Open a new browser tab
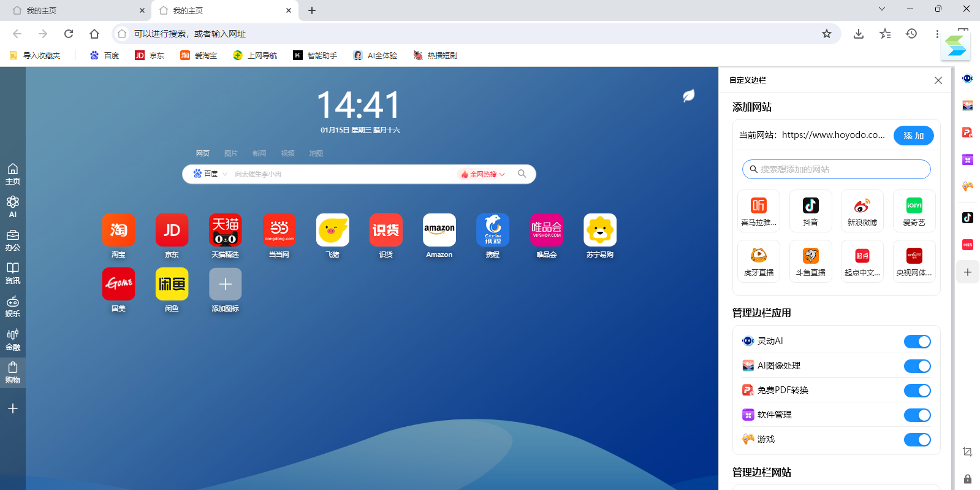The width and height of the screenshot is (980, 490). point(312,10)
